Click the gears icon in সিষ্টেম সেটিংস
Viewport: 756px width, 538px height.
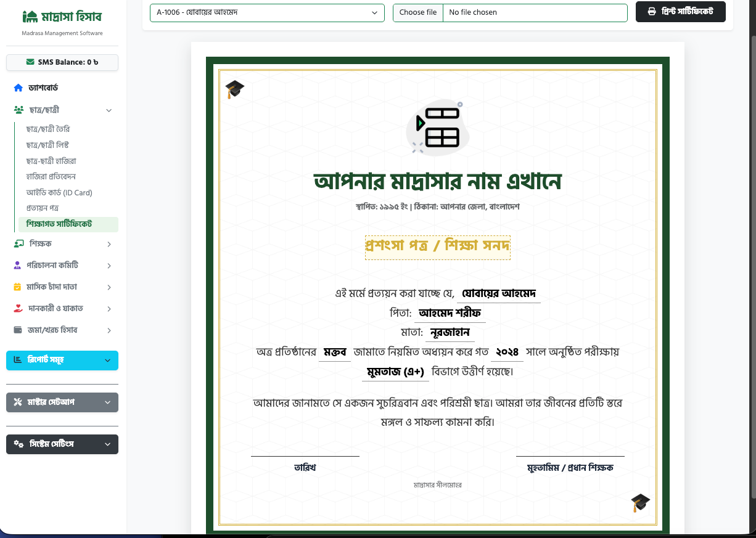pos(18,444)
